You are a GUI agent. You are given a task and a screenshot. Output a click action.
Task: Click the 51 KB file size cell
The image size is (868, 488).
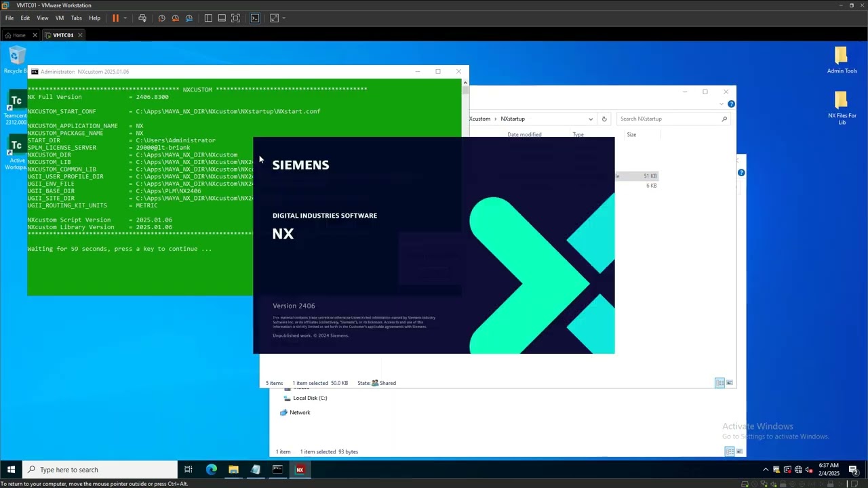click(650, 176)
